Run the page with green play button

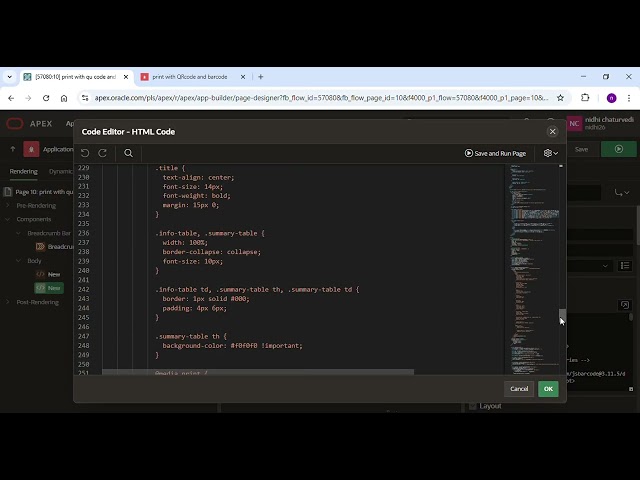[x=618, y=149]
